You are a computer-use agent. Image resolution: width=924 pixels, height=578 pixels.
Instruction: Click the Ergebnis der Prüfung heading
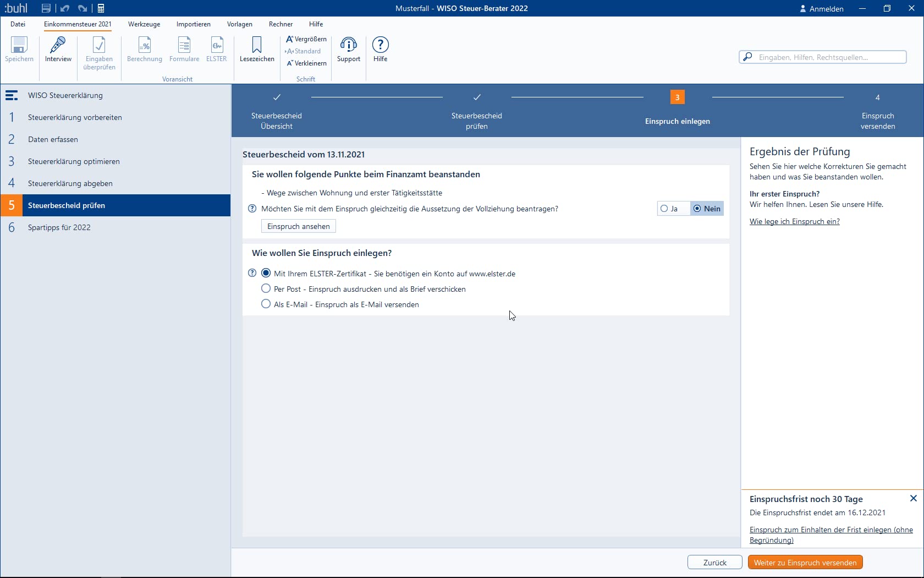[x=800, y=151]
